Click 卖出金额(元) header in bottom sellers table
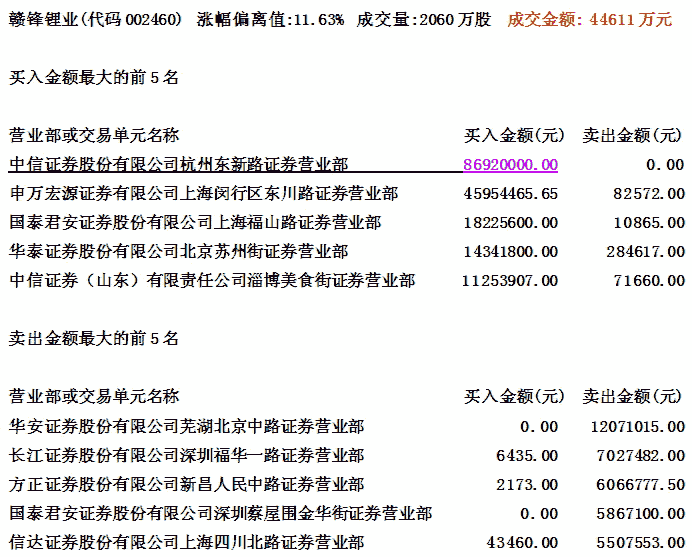This screenshot has height=557, width=692. pos(632,396)
